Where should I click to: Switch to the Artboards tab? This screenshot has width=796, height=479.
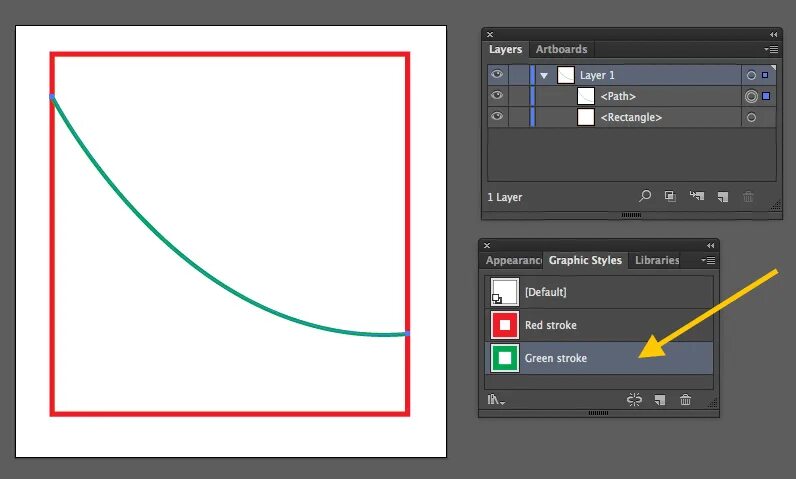tap(561, 49)
